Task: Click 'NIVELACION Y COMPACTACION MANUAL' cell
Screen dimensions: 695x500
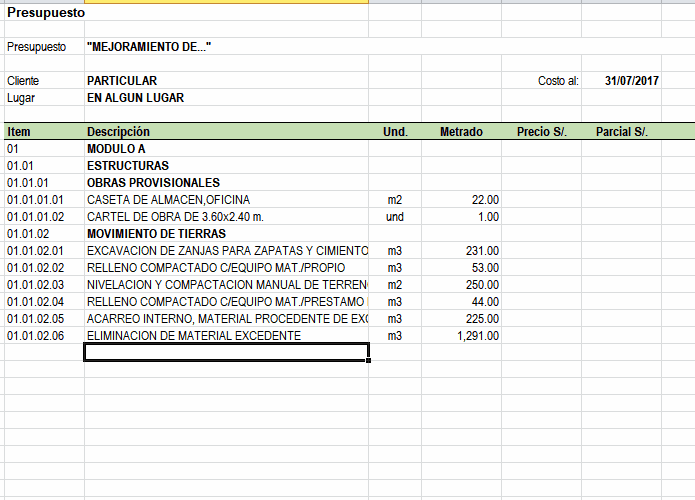Action: tap(226, 285)
